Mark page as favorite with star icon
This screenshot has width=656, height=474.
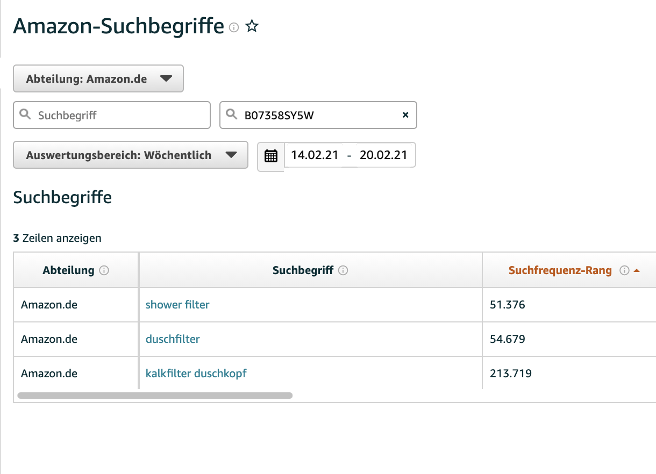point(252,26)
